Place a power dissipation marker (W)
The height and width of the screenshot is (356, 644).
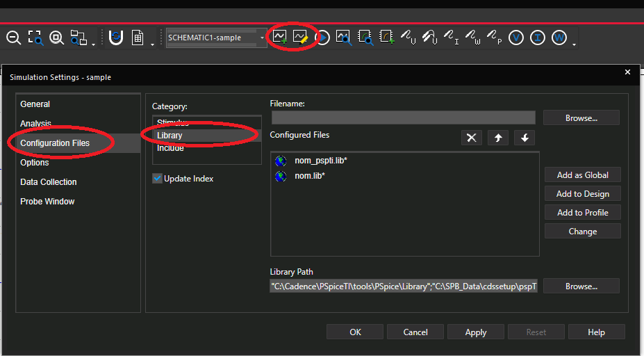click(x=472, y=37)
